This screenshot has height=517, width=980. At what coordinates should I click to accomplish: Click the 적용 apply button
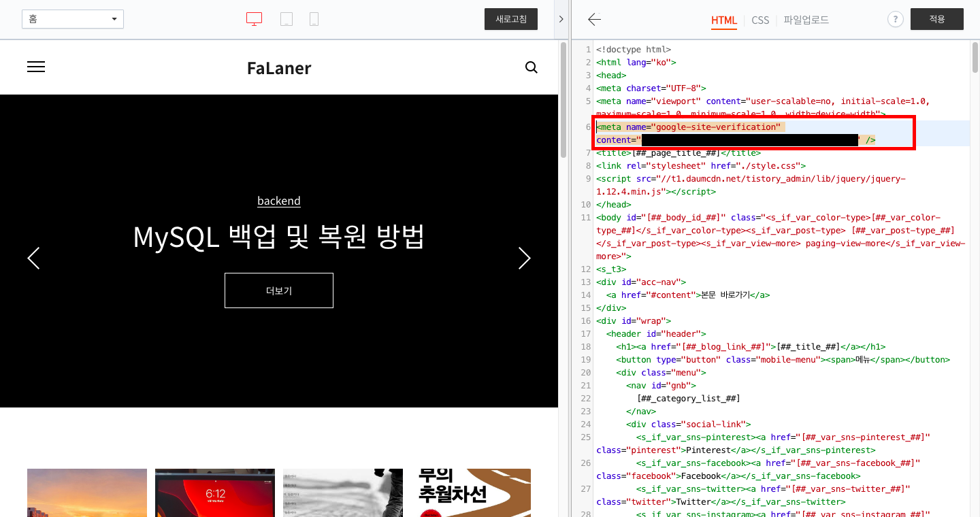click(936, 19)
